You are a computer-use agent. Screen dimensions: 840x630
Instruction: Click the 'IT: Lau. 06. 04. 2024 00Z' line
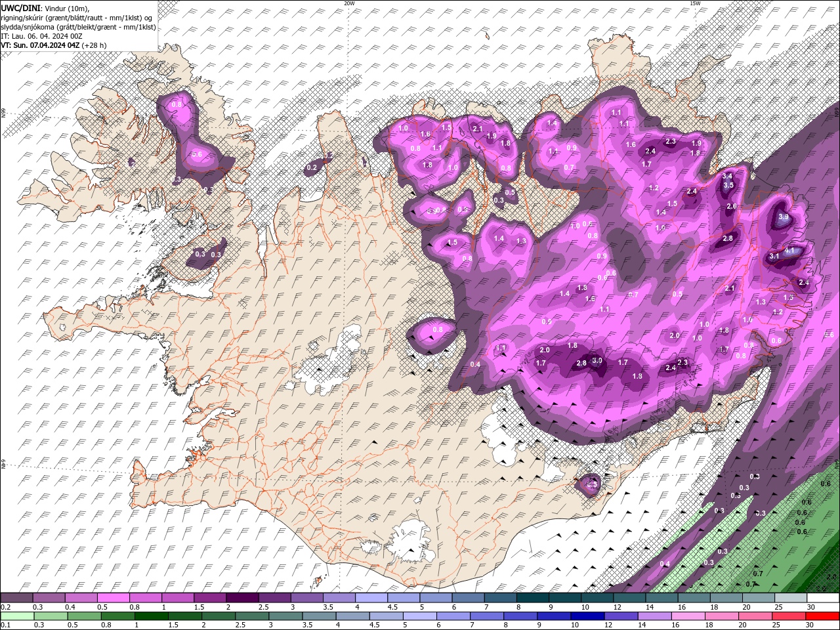tap(41, 36)
